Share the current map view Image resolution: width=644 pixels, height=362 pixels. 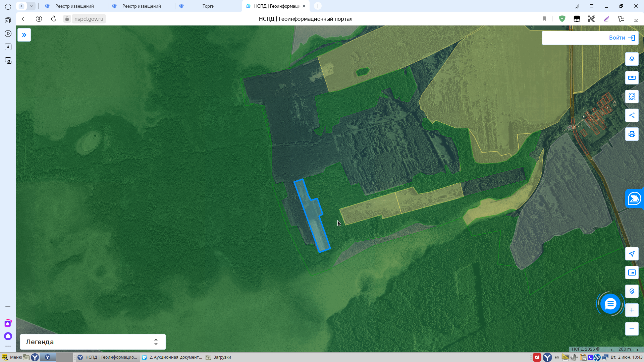(x=632, y=115)
